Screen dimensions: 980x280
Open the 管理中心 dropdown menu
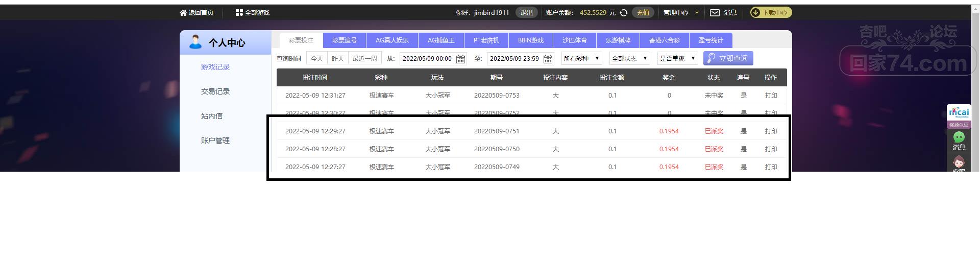coord(681,13)
